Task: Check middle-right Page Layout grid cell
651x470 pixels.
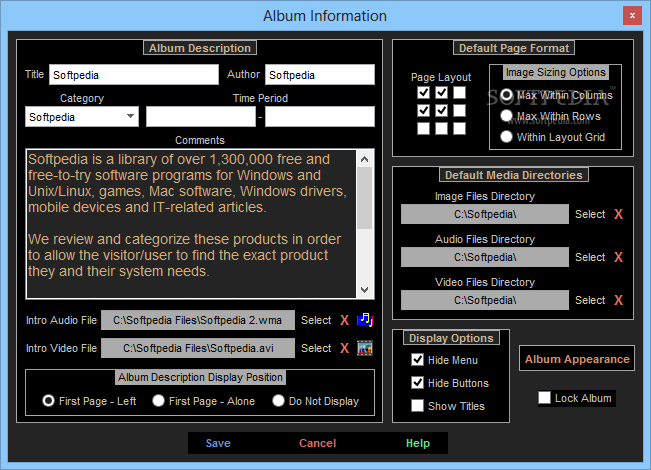Action: (x=459, y=110)
